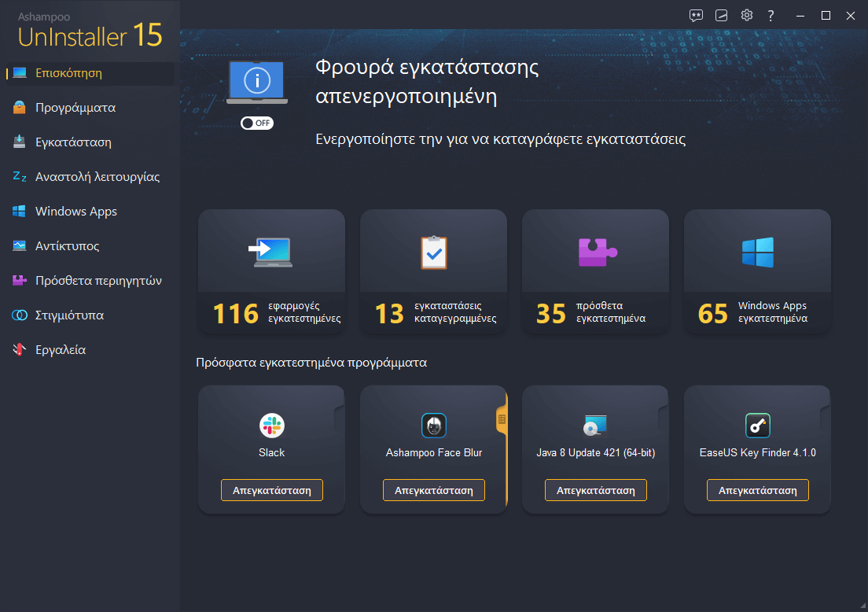
Task: Click the skin/theme switch icon in title bar
Action: click(721, 16)
